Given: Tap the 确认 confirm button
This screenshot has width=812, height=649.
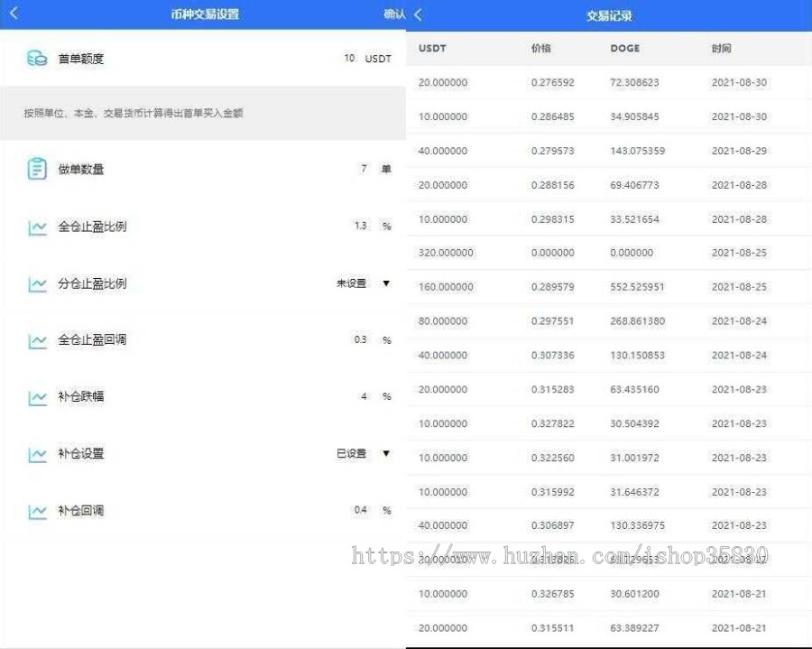Looking at the screenshot, I should pos(394,14).
